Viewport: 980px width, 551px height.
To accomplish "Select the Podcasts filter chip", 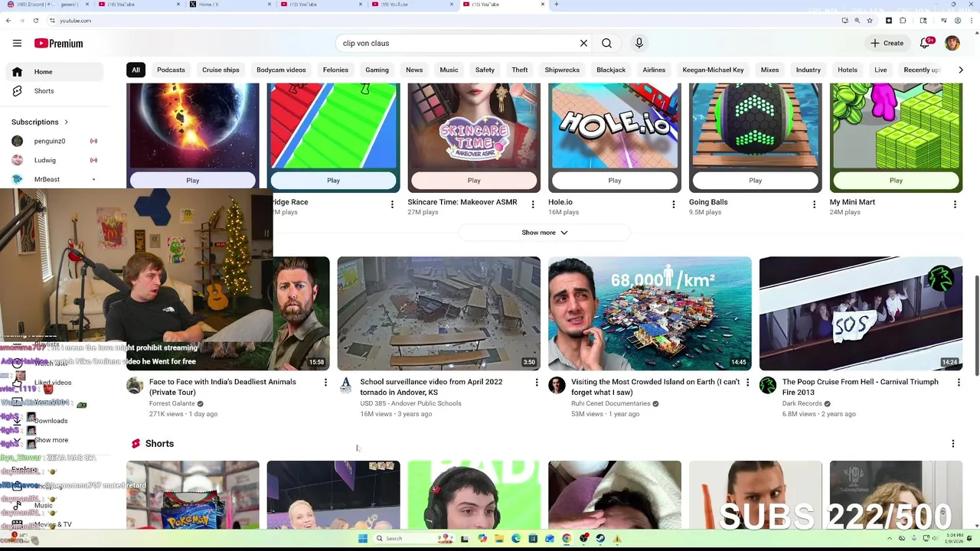I will 171,70.
